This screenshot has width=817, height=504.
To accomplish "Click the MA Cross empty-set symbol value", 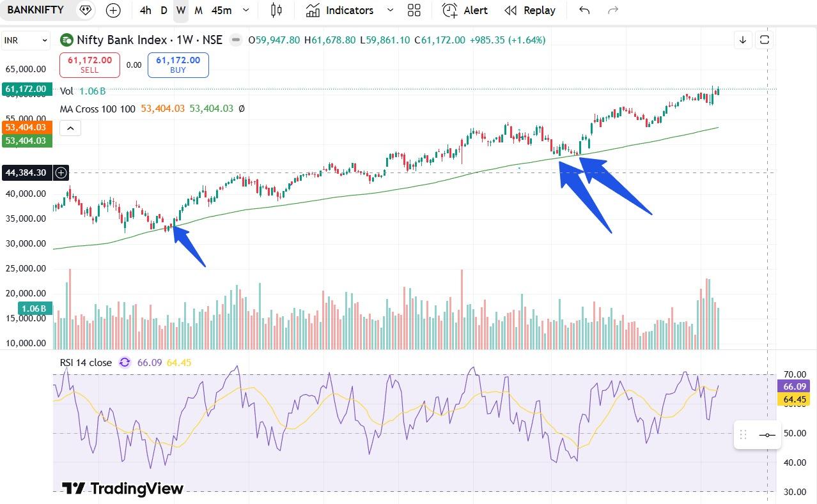I will click(242, 109).
